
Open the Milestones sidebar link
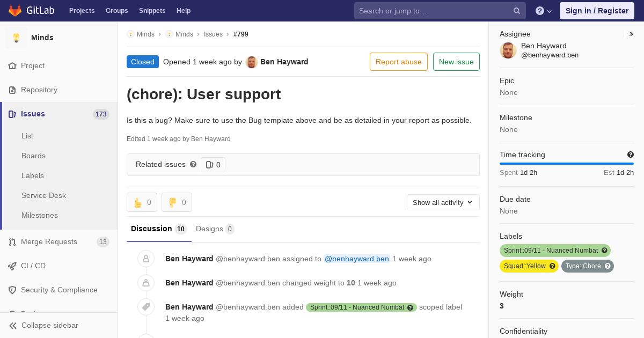(40, 216)
